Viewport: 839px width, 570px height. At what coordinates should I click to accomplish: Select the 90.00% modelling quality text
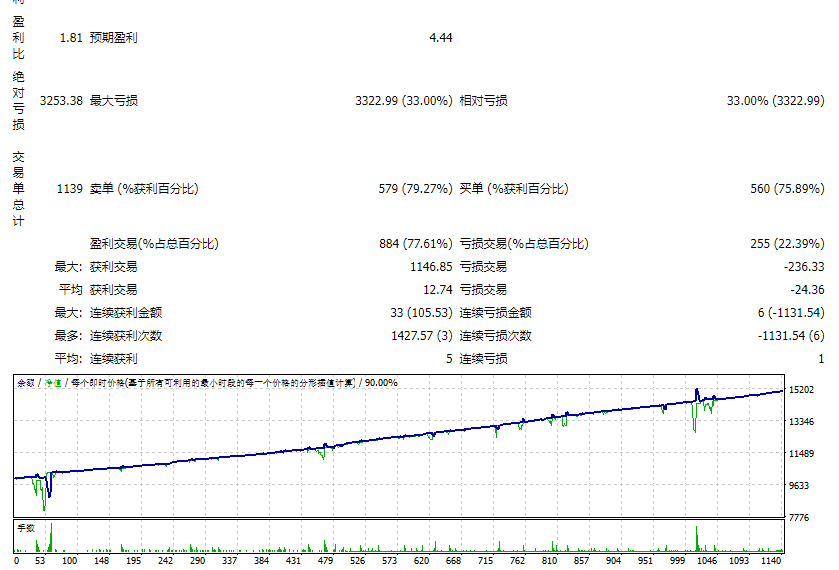380,383
